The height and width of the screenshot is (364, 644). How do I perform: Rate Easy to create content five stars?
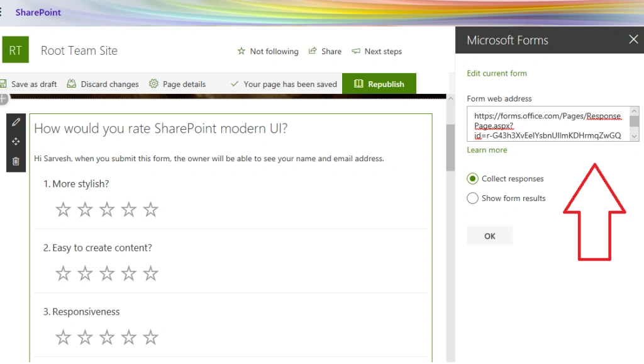(150, 273)
